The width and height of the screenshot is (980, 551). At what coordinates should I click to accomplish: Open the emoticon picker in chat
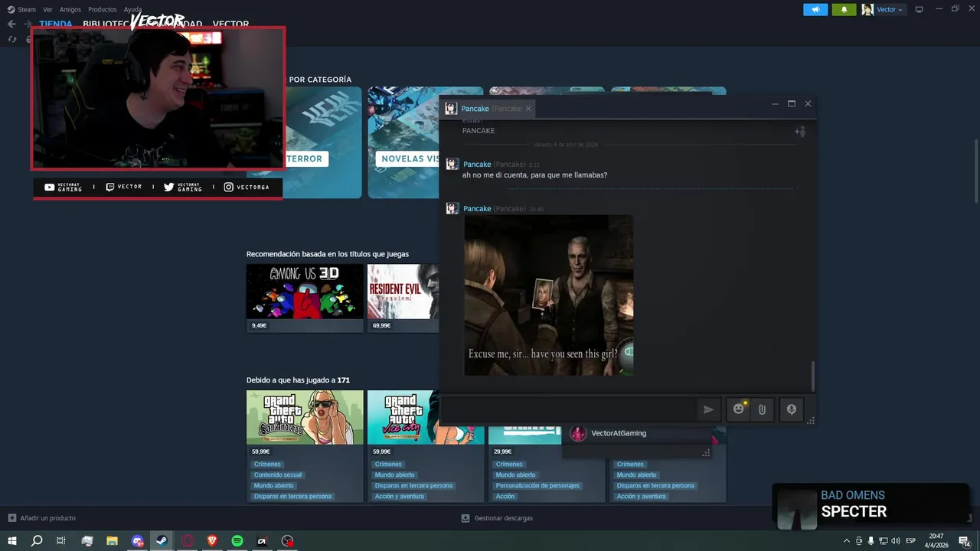point(738,409)
